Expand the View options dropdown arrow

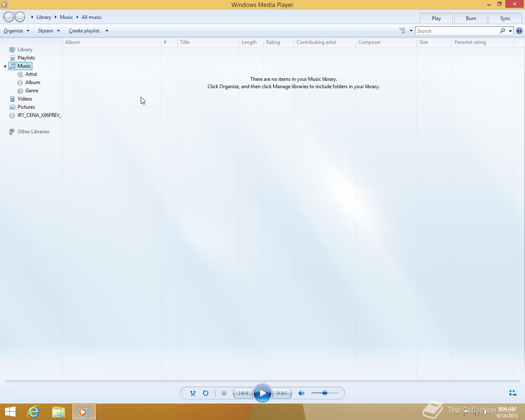tap(411, 31)
